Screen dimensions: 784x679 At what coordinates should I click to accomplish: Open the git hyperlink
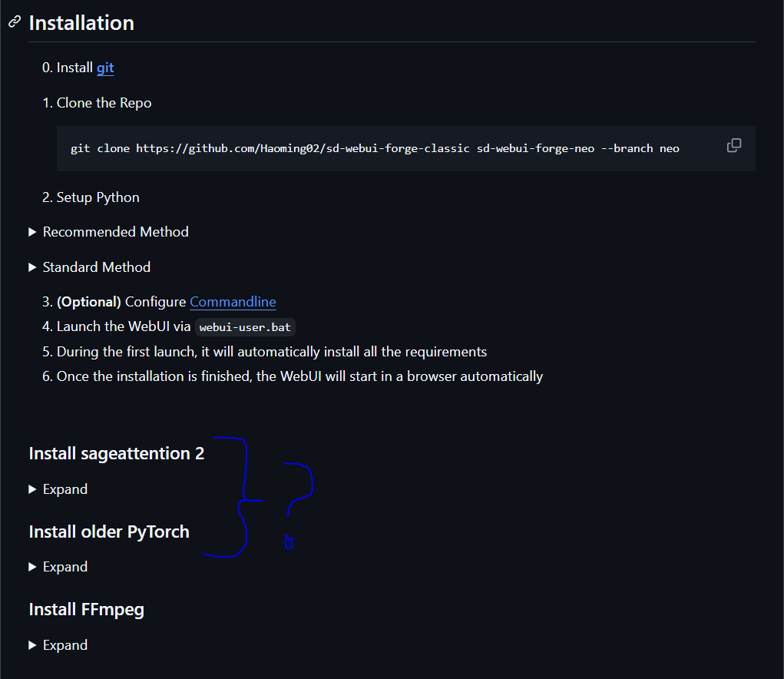pos(105,68)
